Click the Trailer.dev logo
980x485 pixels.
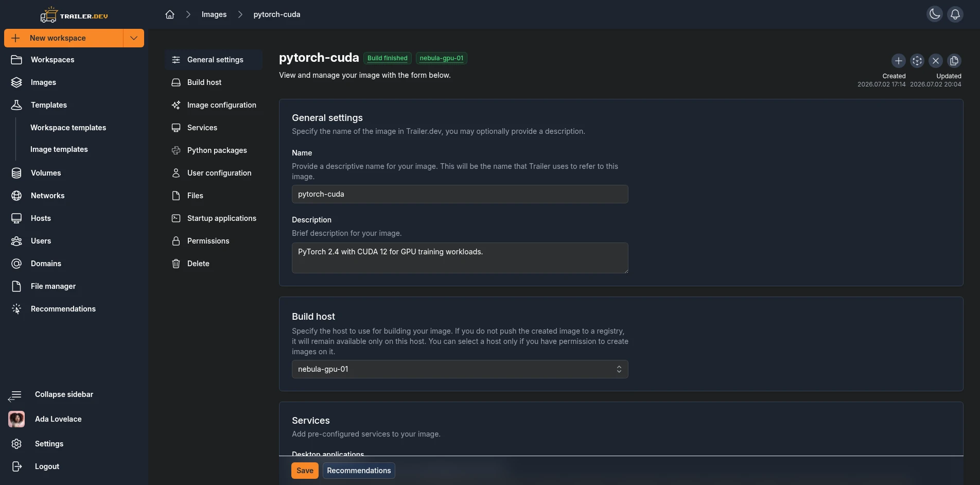pyautogui.click(x=74, y=15)
